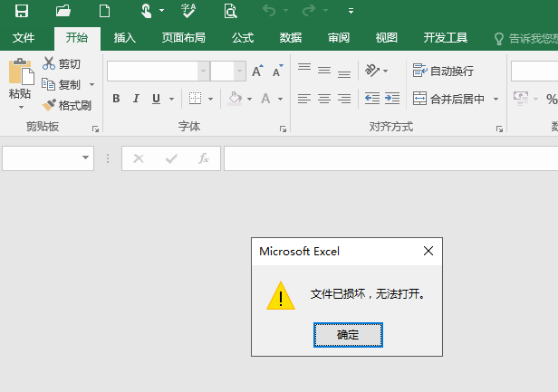The width and height of the screenshot is (558, 392).
Task: Open the 开发工具 tab
Action: tap(445, 38)
